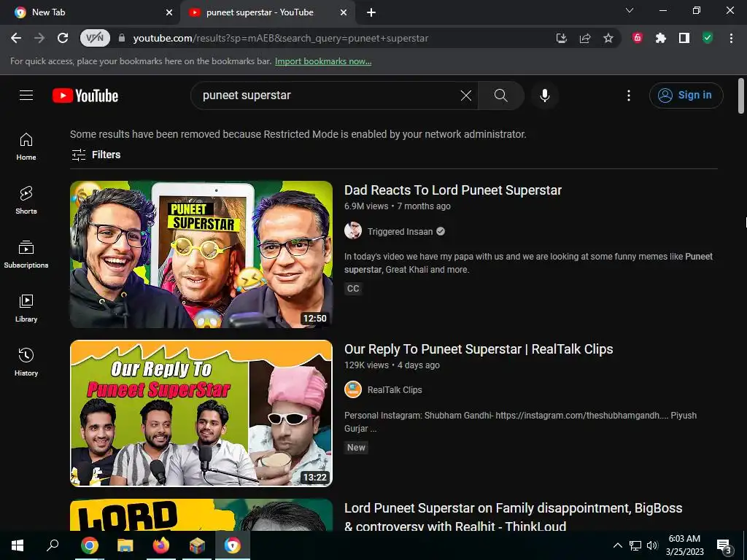Click the browser forward arrow
Image resolution: width=747 pixels, height=560 pixels.
point(39,38)
